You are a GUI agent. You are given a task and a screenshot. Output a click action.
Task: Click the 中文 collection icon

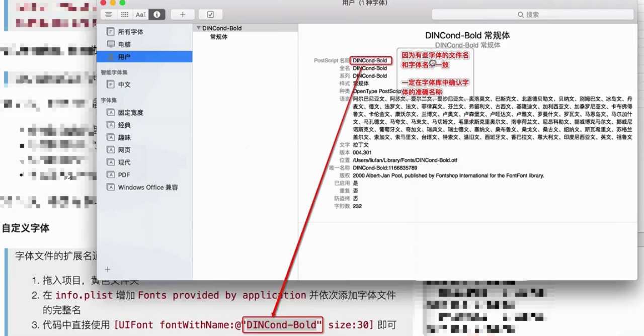tap(111, 85)
